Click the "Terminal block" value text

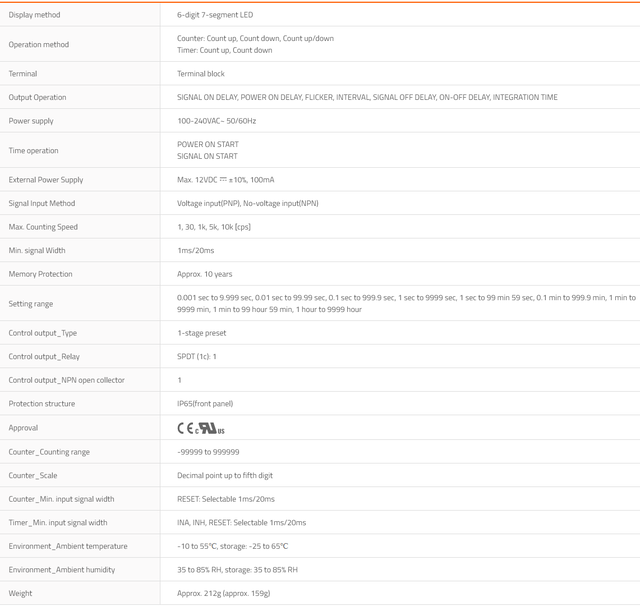[x=201, y=74]
